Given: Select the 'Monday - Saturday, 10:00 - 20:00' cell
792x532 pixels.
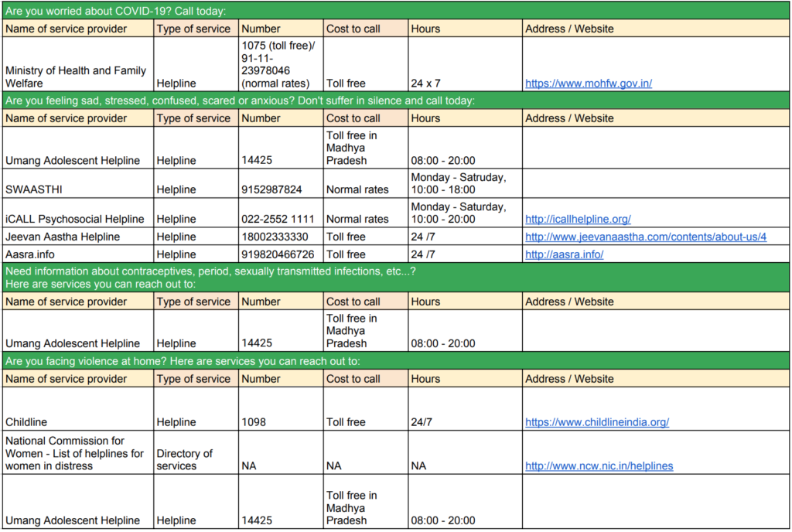Looking at the screenshot, I should point(465,213).
